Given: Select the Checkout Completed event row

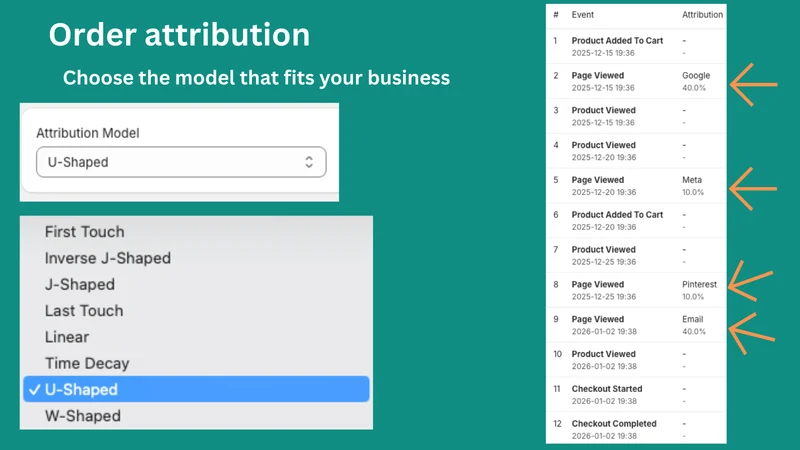Looking at the screenshot, I should point(636,428).
